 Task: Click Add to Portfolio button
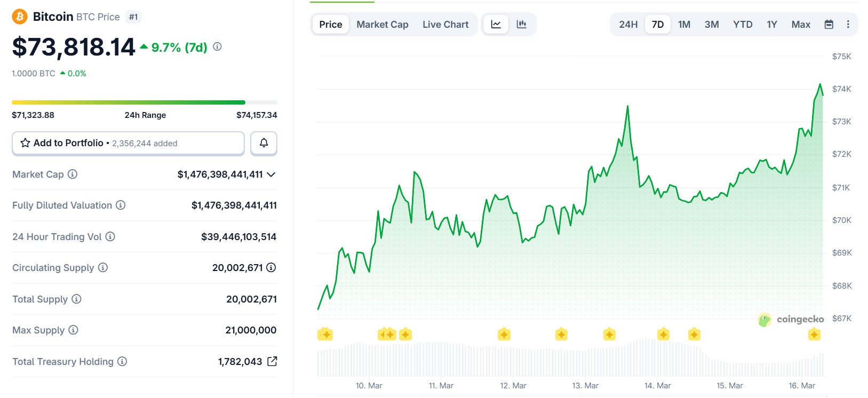pos(128,143)
